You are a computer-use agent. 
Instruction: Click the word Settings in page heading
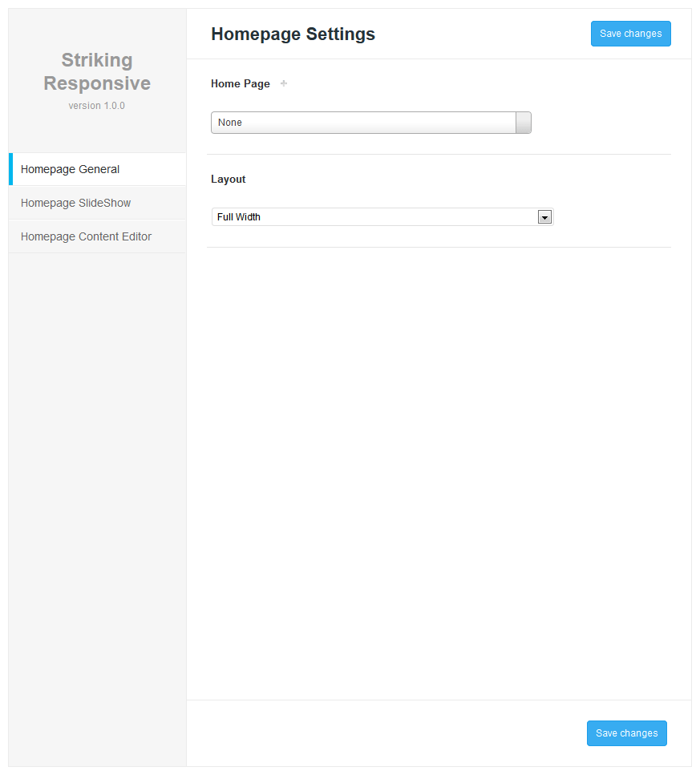340,34
